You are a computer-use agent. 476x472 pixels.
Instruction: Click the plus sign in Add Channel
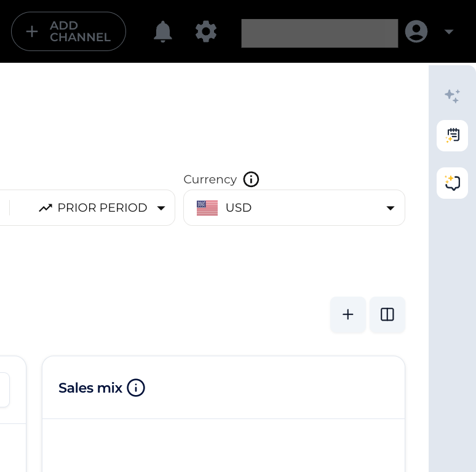click(32, 31)
